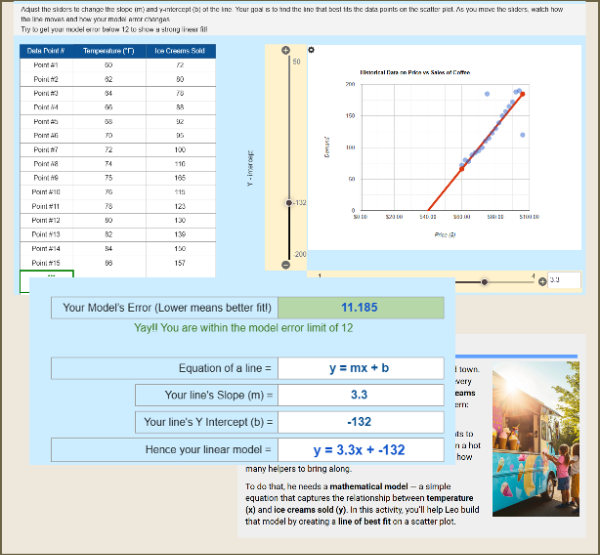Select the Point #15 row label

(x=46, y=263)
